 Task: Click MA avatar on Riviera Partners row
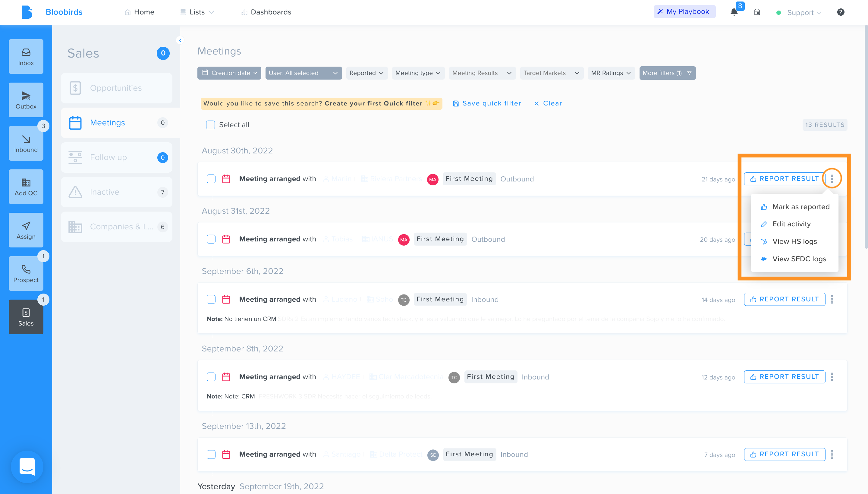[x=432, y=179]
